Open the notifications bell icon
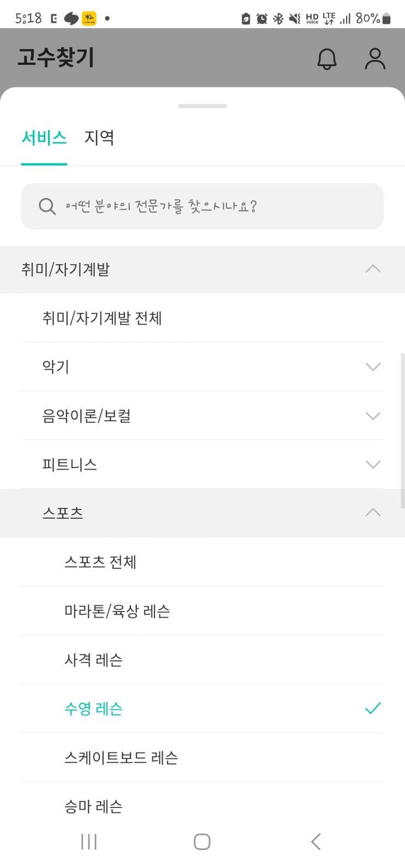The image size is (405, 868). click(327, 58)
